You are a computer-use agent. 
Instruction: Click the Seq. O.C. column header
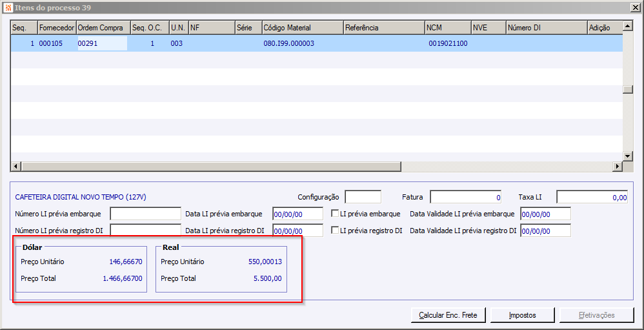click(150, 28)
